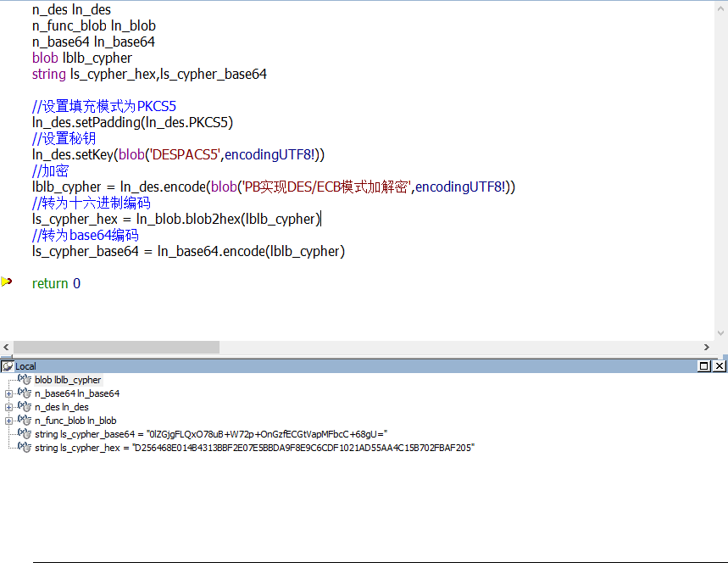Click the 'blob lblb_cypher' declaration line
This screenshot has height=563, width=728.
pyautogui.click(x=81, y=58)
